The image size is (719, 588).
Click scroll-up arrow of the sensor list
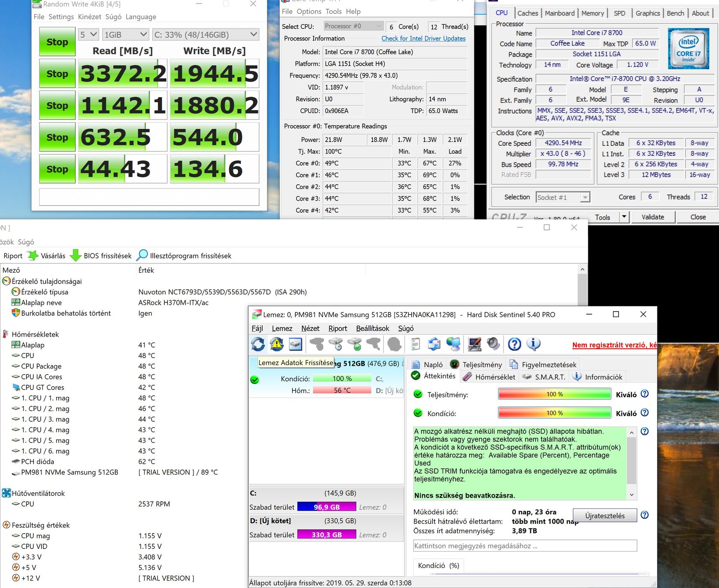(582, 269)
